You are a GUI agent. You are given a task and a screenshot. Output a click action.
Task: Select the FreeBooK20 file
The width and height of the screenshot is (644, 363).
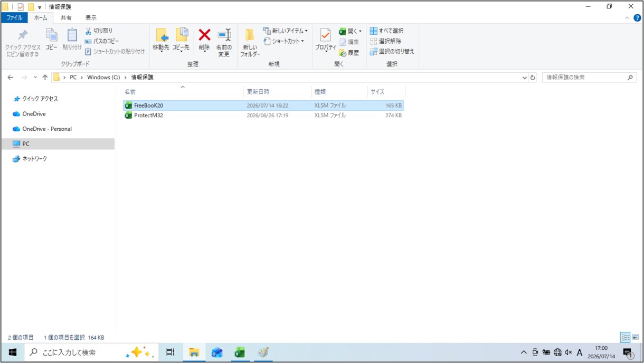click(x=263, y=106)
